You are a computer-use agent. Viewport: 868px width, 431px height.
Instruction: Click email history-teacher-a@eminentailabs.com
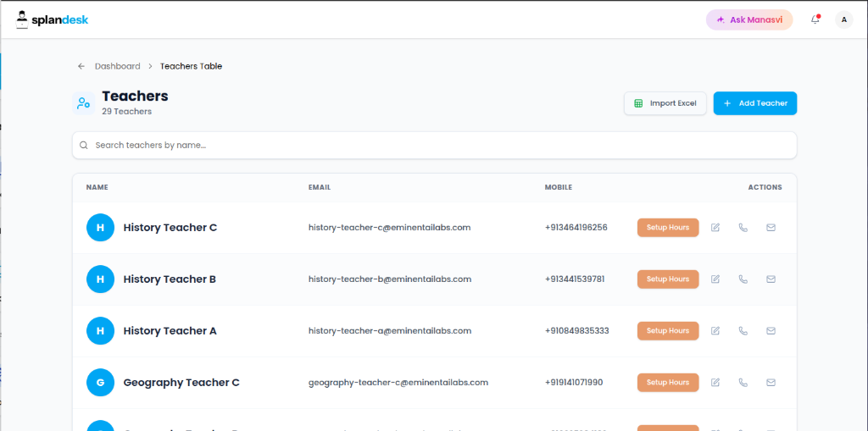(x=390, y=331)
